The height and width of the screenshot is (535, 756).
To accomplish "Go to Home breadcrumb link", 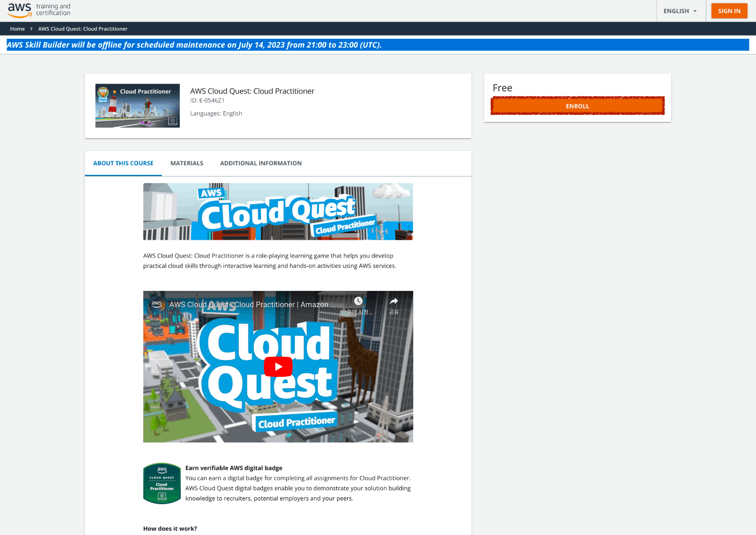I will point(17,29).
